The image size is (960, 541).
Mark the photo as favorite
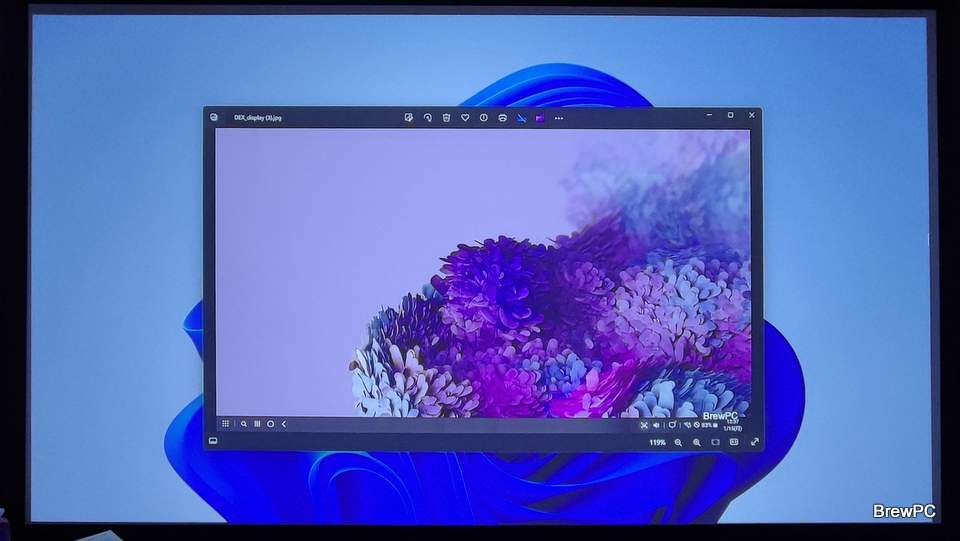click(465, 118)
